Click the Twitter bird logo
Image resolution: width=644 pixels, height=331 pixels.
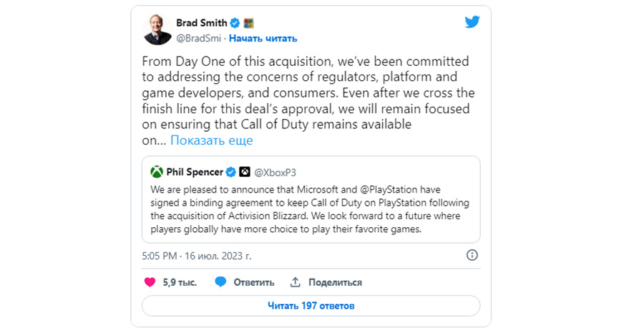[472, 22]
